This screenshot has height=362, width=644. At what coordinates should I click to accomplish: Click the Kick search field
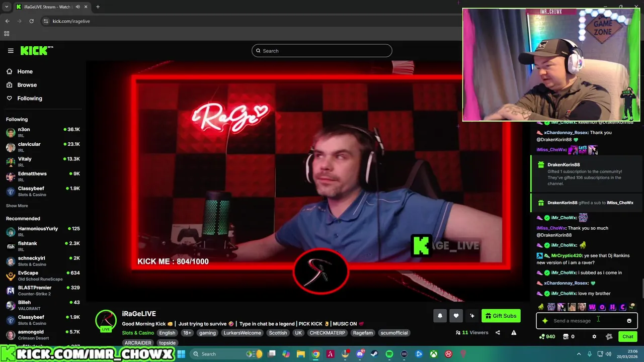pyautogui.click(x=322, y=51)
